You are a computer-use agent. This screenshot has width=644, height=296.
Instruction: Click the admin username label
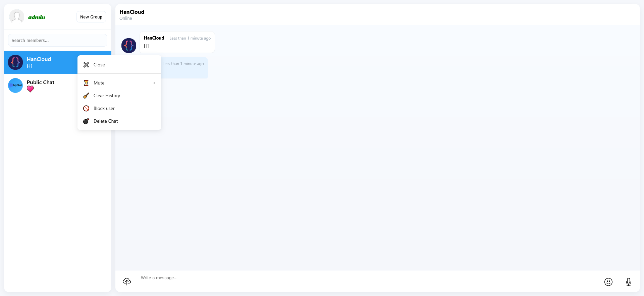[x=37, y=17]
